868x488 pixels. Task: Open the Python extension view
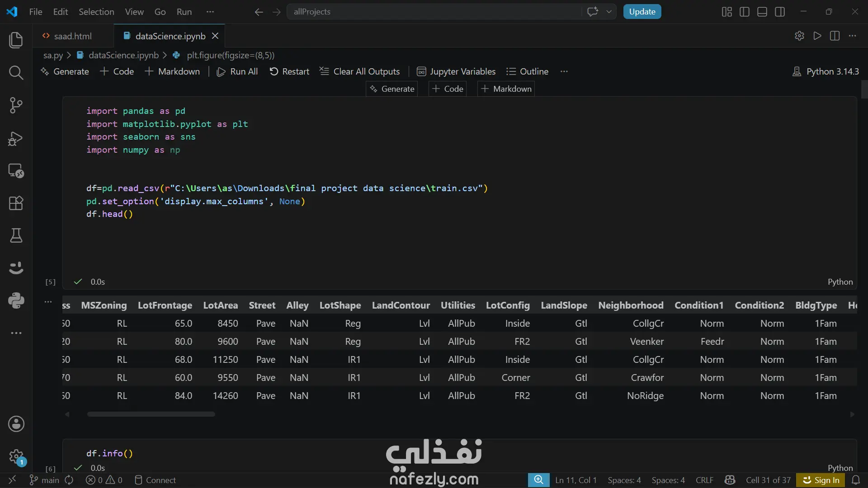(x=16, y=300)
